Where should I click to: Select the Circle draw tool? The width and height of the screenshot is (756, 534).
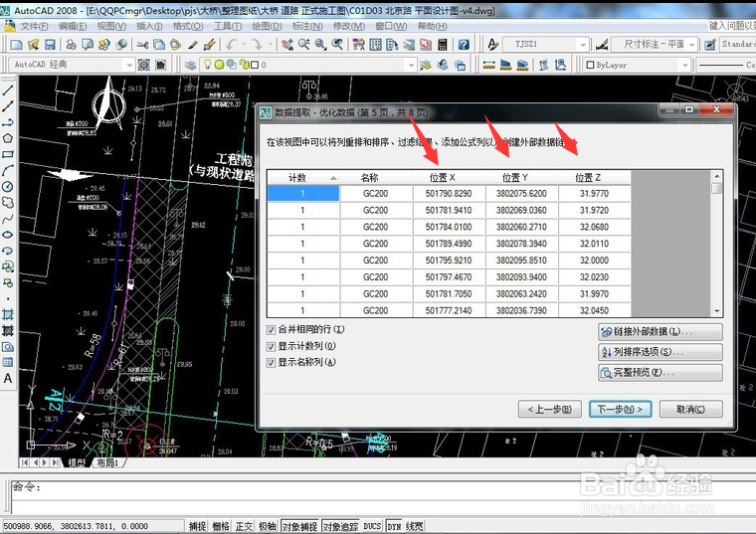coord(8,187)
